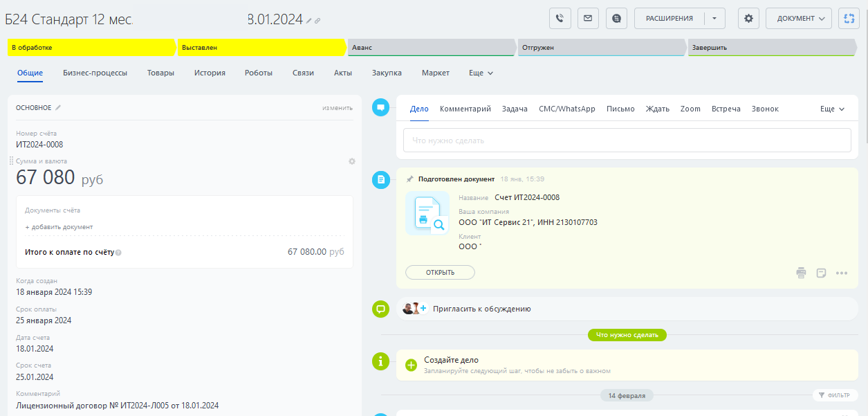
Task: Expand the Еще menu in the tab bar
Action: coord(481,73)
